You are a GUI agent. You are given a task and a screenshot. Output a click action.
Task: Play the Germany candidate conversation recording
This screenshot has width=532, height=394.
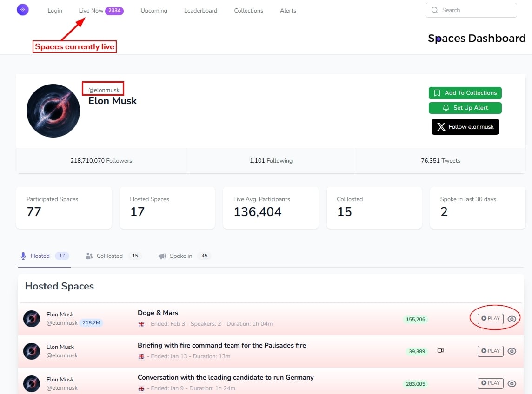click(490, 383)
